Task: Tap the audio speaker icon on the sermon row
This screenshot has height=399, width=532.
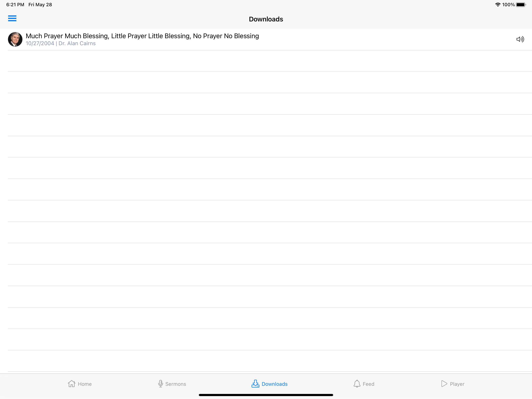Action: pos(520,39)
